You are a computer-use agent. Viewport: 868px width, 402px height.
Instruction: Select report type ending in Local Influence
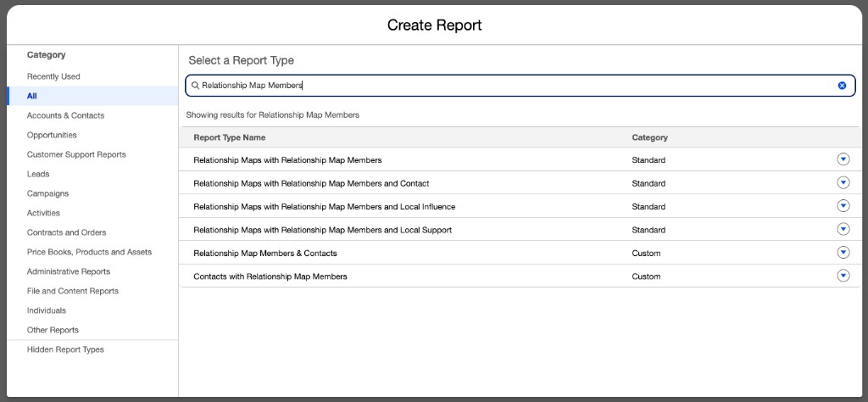pos(325,207)
